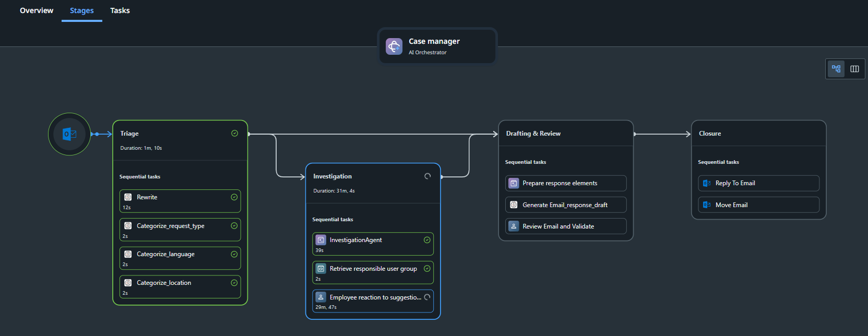
Task: Select the Closure stage header
Action: (759, 134)
